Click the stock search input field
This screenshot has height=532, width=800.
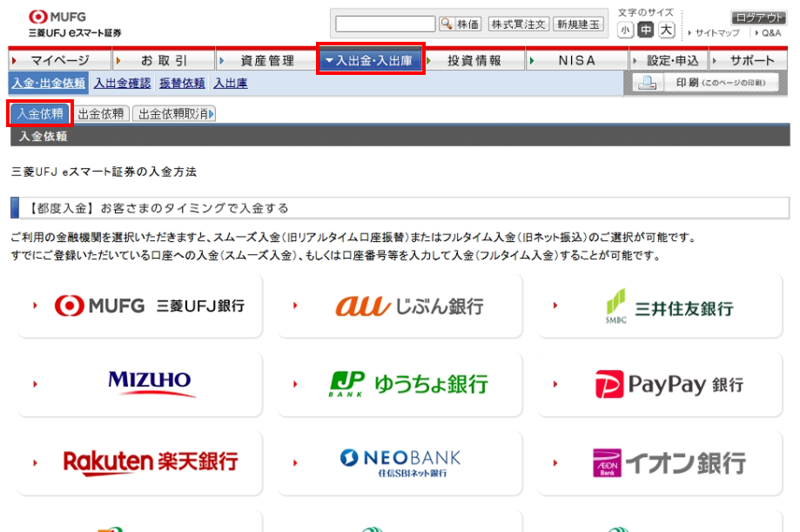click(x=385, y=24)
